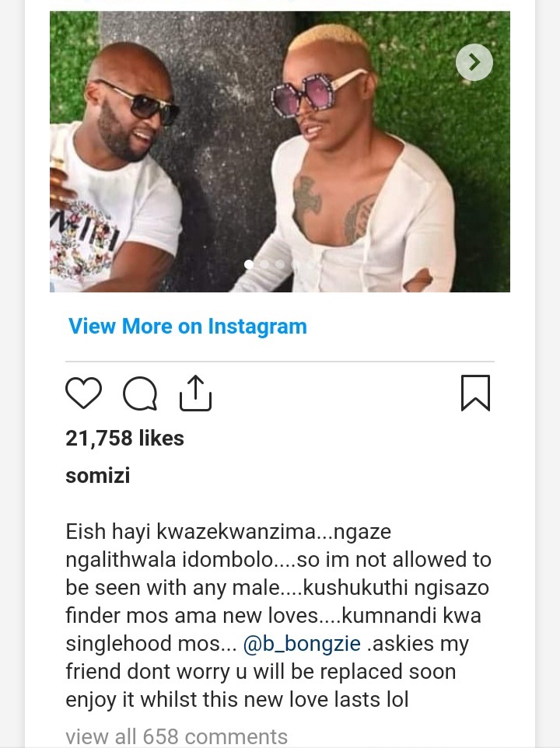This screenshot has width=560, height=748.
Task: Open the embedded photo of two men
Action: tap(280, 152)
